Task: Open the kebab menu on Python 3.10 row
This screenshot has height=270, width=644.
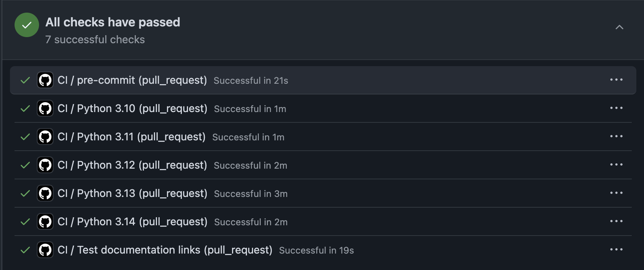Action: tap(616, 108)
